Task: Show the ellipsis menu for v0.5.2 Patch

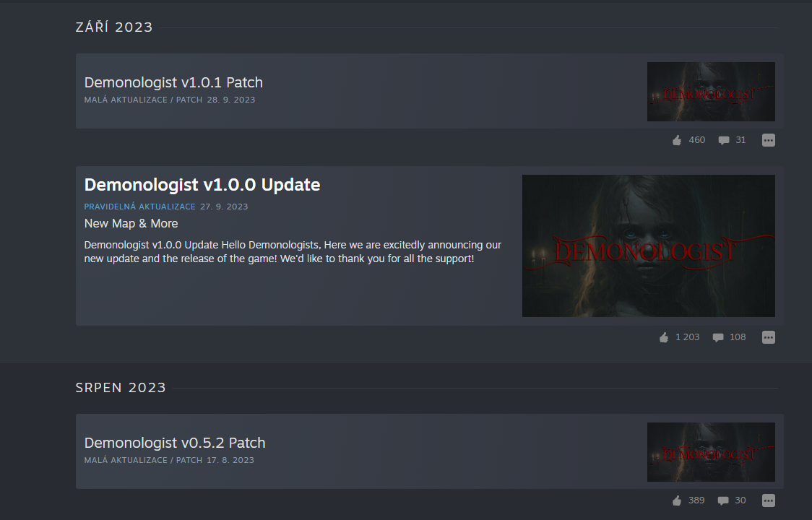Action: pyautogui.click(x=769, y=500)
